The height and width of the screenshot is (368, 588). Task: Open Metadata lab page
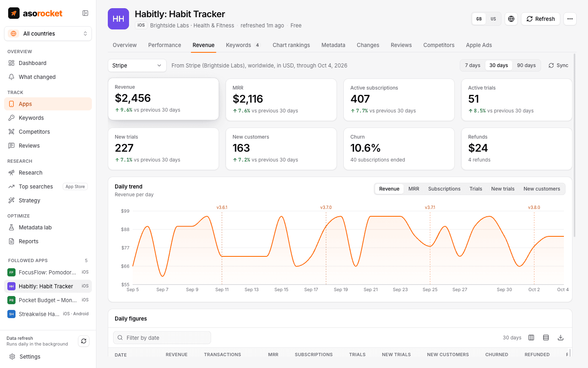pyautogui.click(x=48, y=227)
